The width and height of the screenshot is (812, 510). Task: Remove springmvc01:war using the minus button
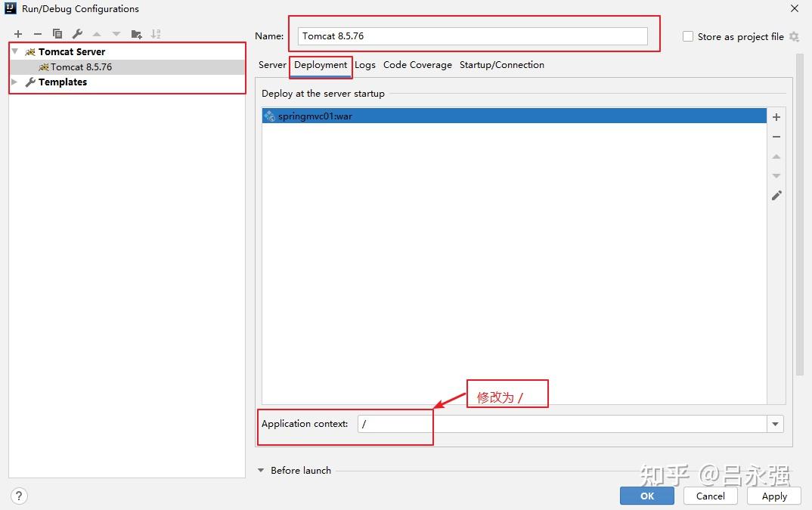[776, 137]
